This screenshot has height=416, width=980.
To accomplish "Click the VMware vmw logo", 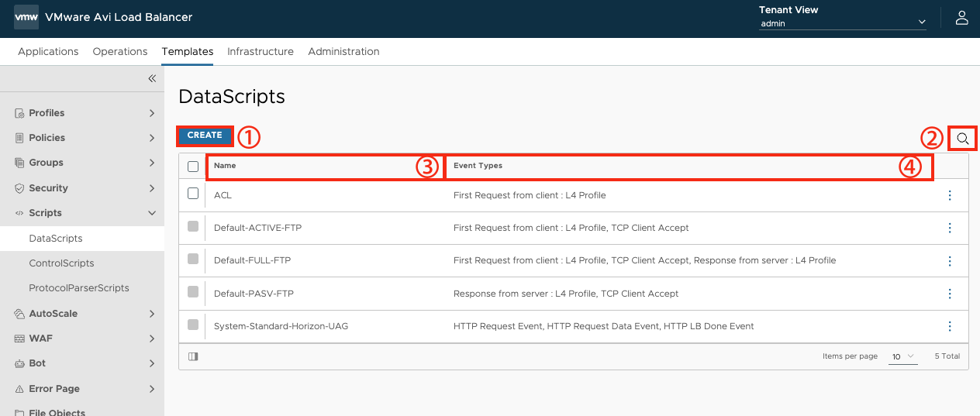I will 26,17.
